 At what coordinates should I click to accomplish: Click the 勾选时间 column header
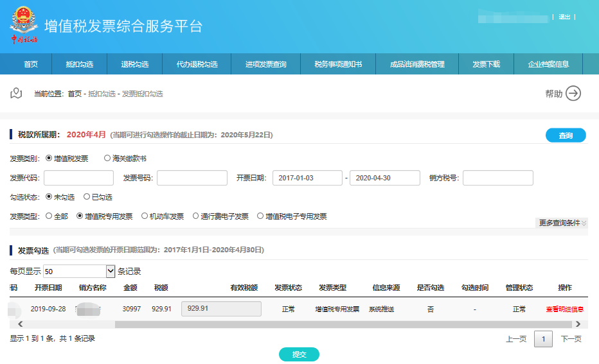coord(474,288)
